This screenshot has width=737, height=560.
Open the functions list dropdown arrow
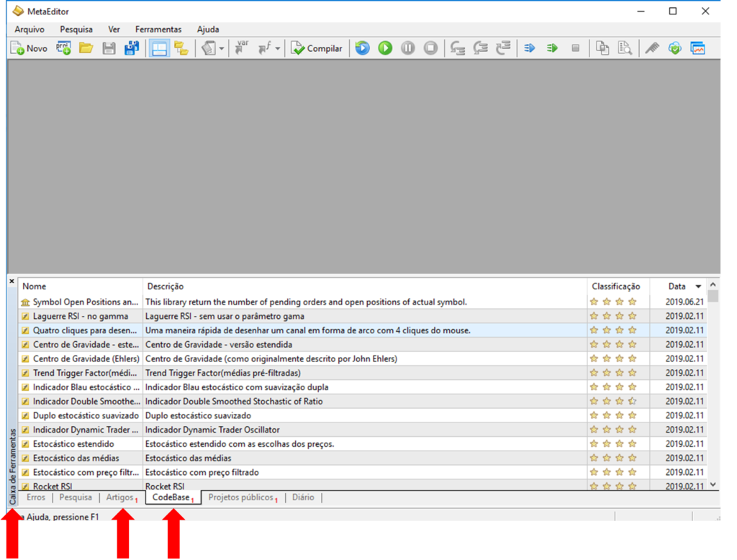coord(278,48)
